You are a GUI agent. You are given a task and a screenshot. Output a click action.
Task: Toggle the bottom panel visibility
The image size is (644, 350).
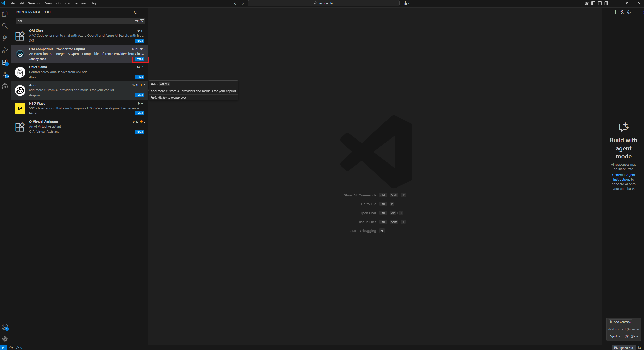(x=600, y=3)
